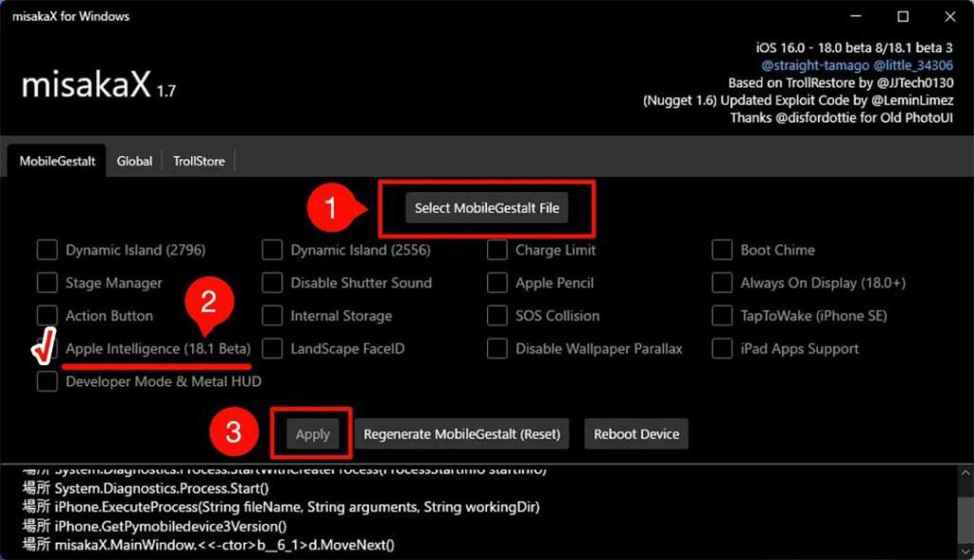Screen dimensions: 974x560
Task: Click the Reboot Device button
Action: [x=635, y=434]
